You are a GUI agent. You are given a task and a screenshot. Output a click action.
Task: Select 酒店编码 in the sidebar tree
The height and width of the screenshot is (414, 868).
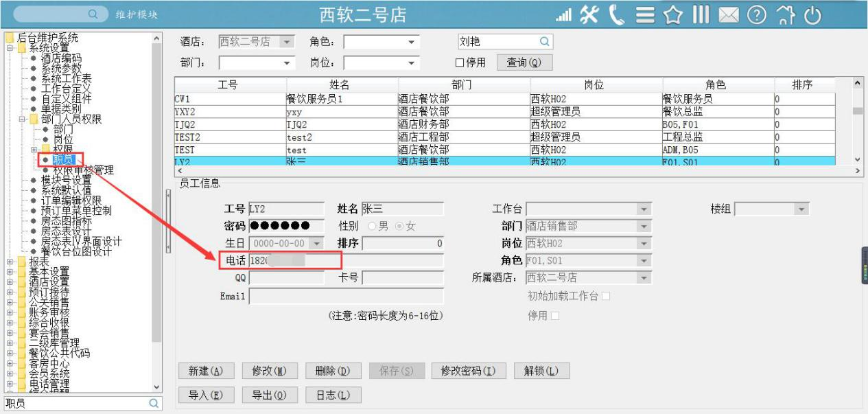60,58
